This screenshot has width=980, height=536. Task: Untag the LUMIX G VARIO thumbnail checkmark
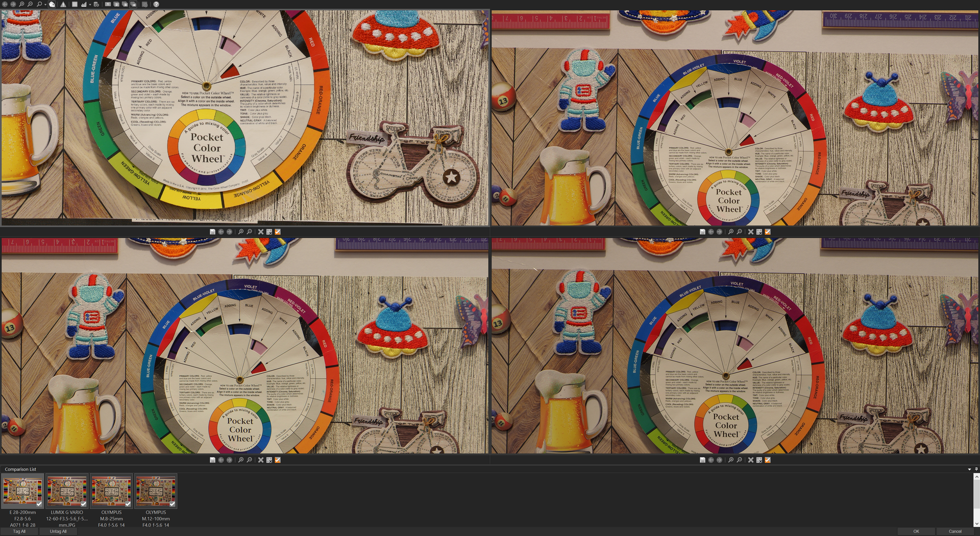coord(84,504)
